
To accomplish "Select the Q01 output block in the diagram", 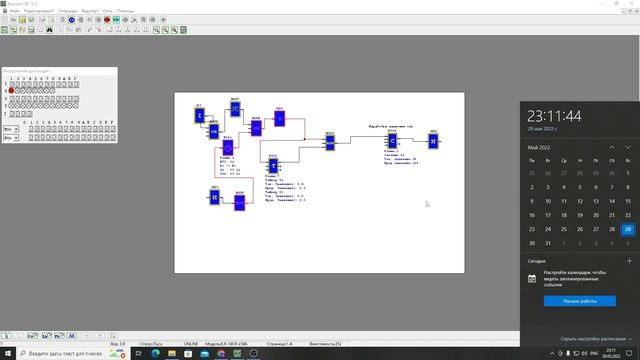I will 280,118.
